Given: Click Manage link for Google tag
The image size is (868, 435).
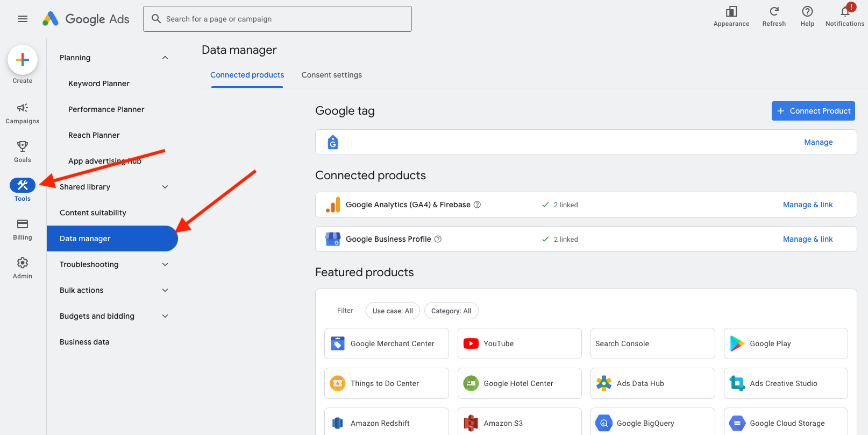Looking at the screenshot, I should [818, 142].
